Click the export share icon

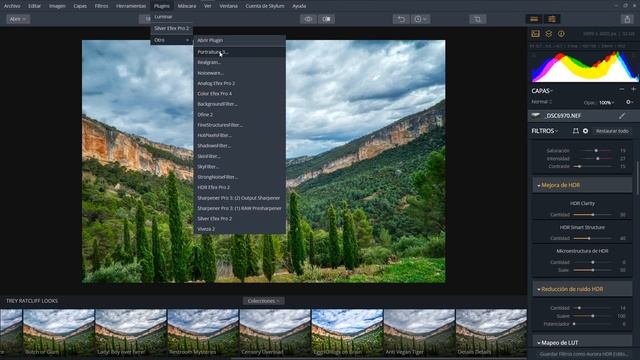click(x=627, y=19)
